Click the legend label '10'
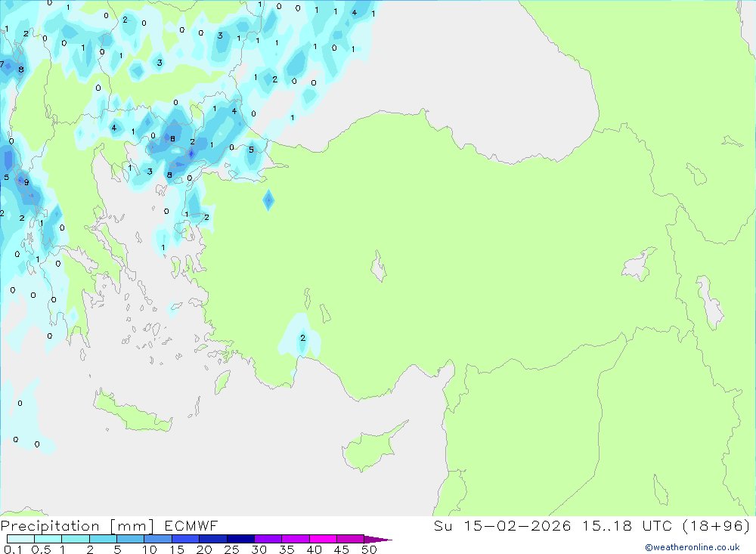Image resolution: width=756 pixels, height=554 pixels. 150,549
